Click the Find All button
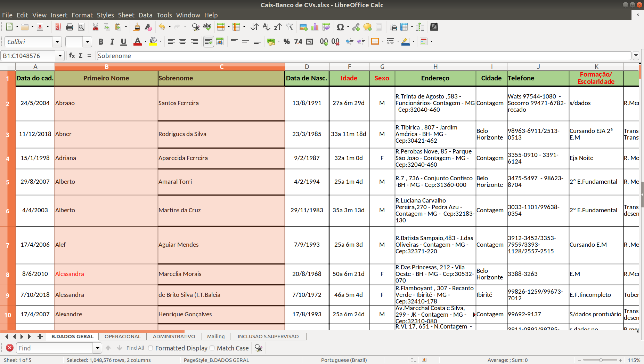 135,348
